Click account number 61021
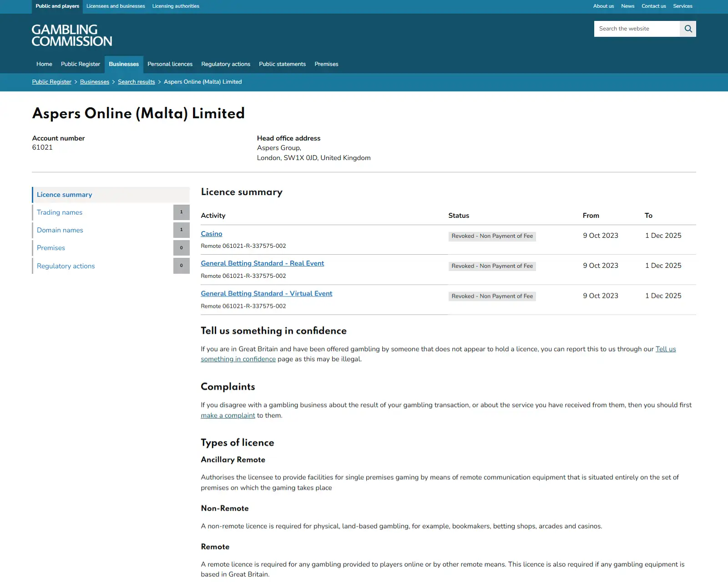This screenshot has width=728, height=583. coord(42,147)
